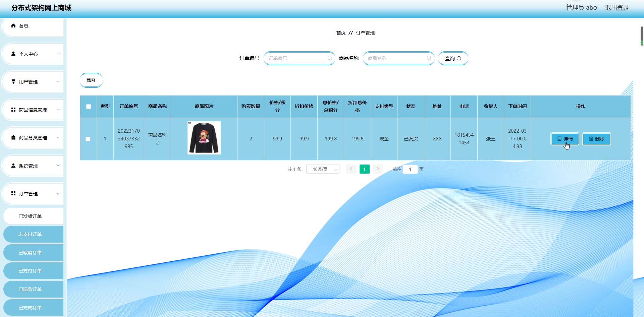Expand the 个人中心 menu chevron

(x=58, y=54)
